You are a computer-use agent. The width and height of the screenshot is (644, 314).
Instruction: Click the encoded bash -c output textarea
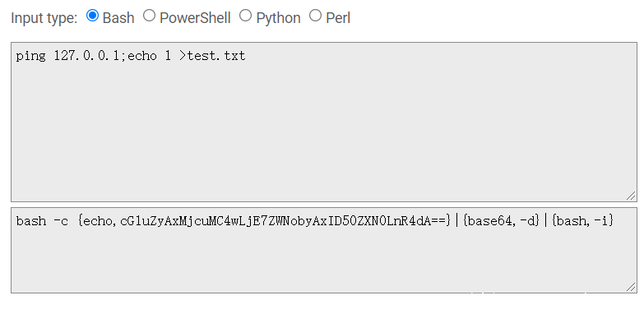(324, 251)
